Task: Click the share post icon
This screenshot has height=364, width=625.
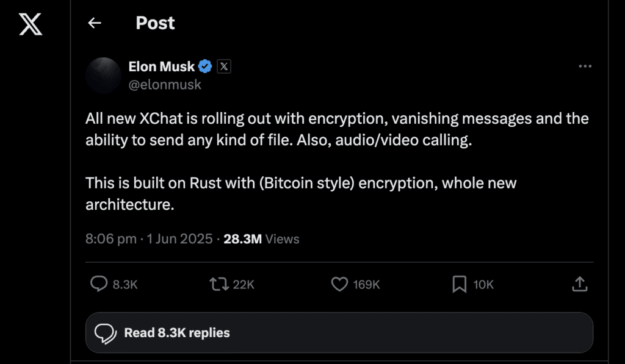Action: click(579, 284)
